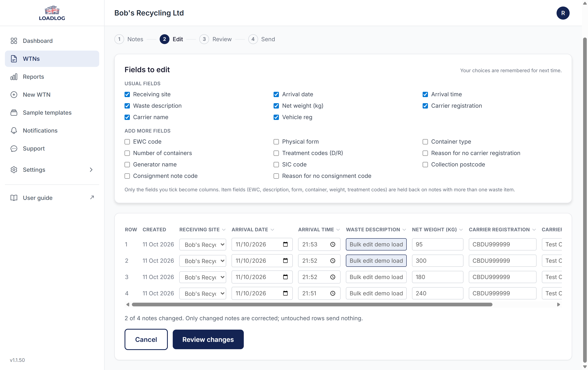Click the Notifications bell icon

point(14,131)
